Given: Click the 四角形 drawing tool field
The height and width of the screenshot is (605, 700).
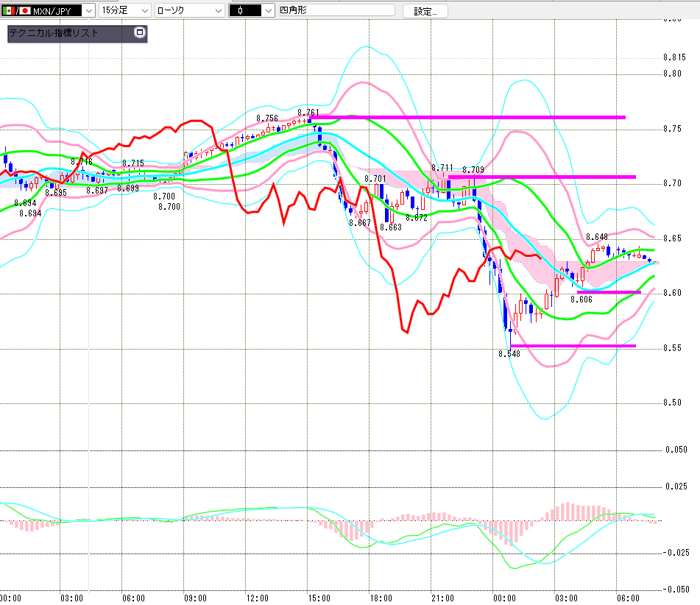Looking at the screenshot, I should point(336,10).
